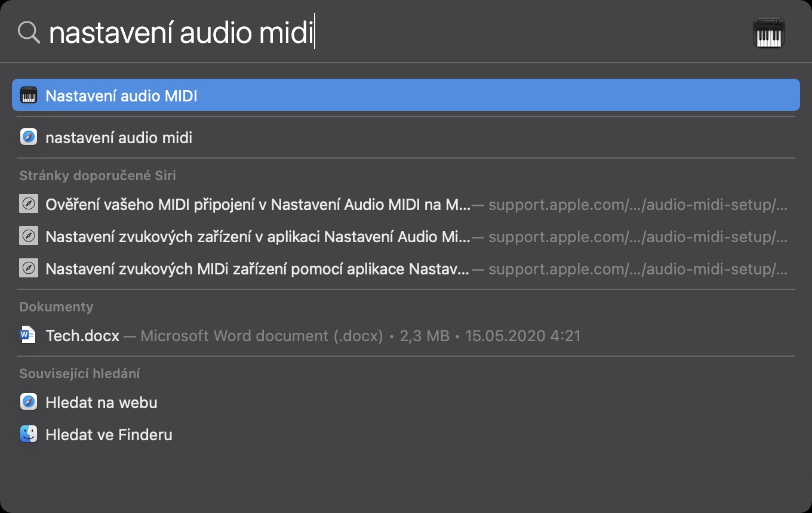Click the magnifying glass search icon
The width and height of the screenshot is (812, 513).
pyautogui.click(x=29, y=32)
